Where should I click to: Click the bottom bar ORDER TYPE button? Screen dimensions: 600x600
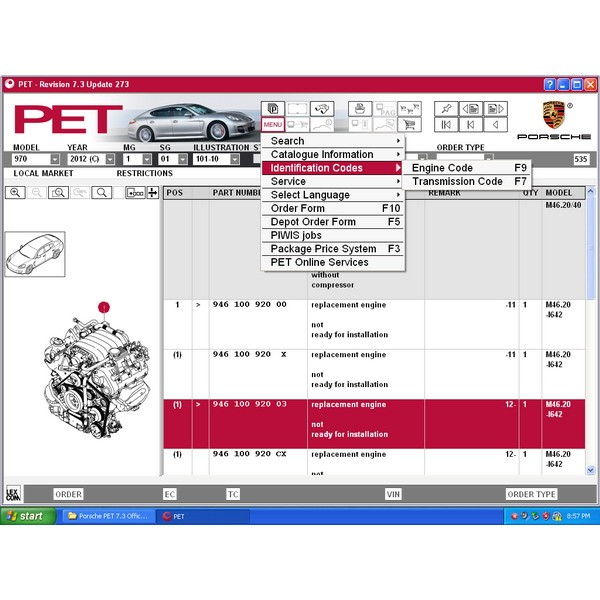coord(531,494)
